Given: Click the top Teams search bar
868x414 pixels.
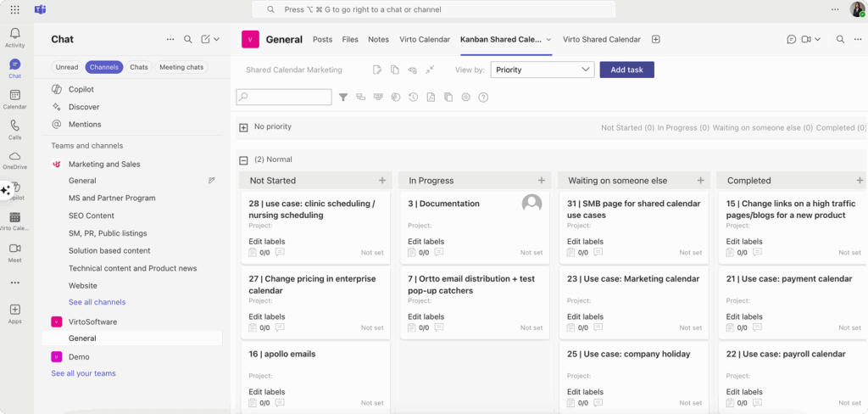Looking at the screenshot, I should [x=433, y=9].
